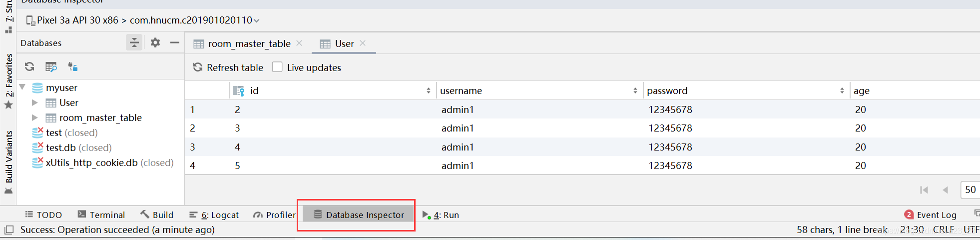Toggle keep database connections open icon
980x240 pixels.
(73, 66)
